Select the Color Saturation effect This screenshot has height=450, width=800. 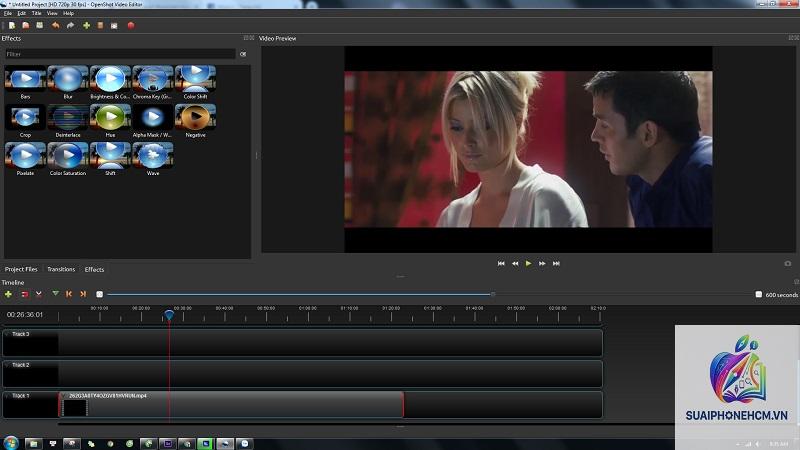pos(68,160)
